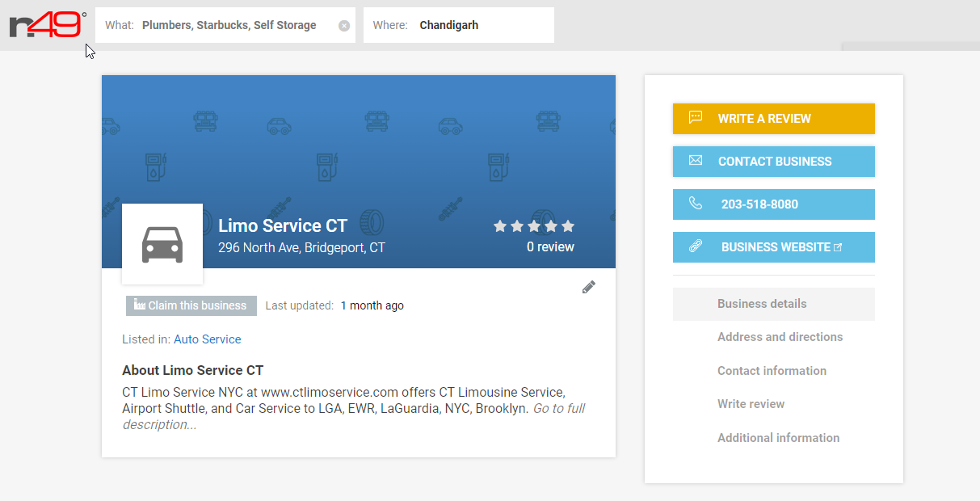The height and width of the screenshot is (501, 980).
Task: Clear the What search field with X icon
Action: pos(344,26)
